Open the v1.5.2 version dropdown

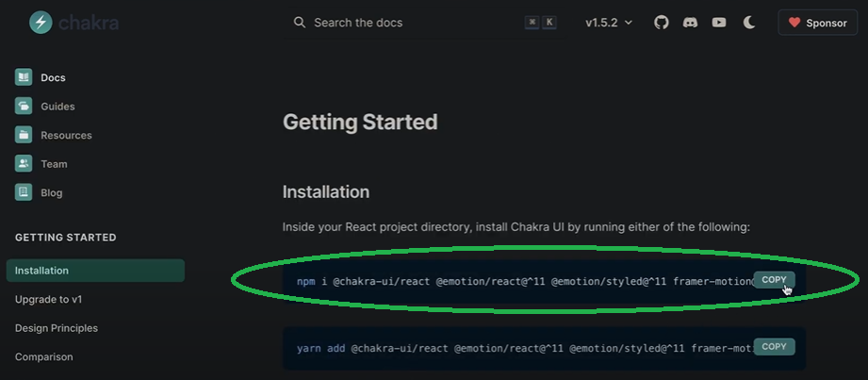[609, 23]
